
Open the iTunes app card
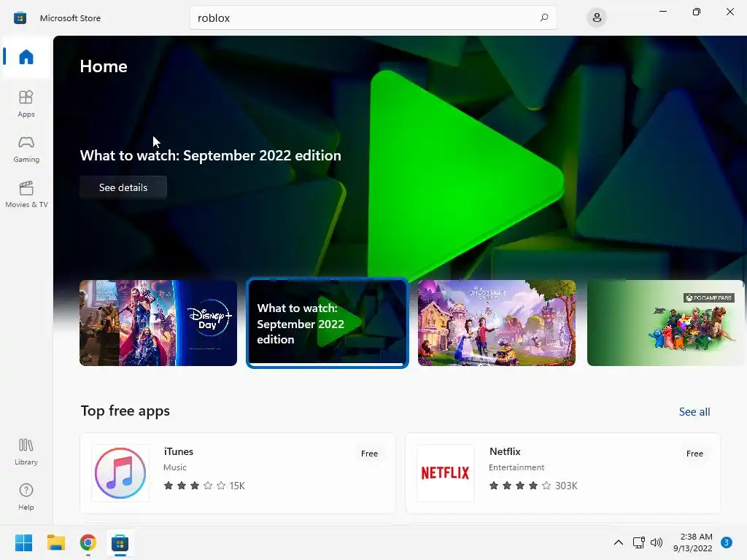(238, 472)
